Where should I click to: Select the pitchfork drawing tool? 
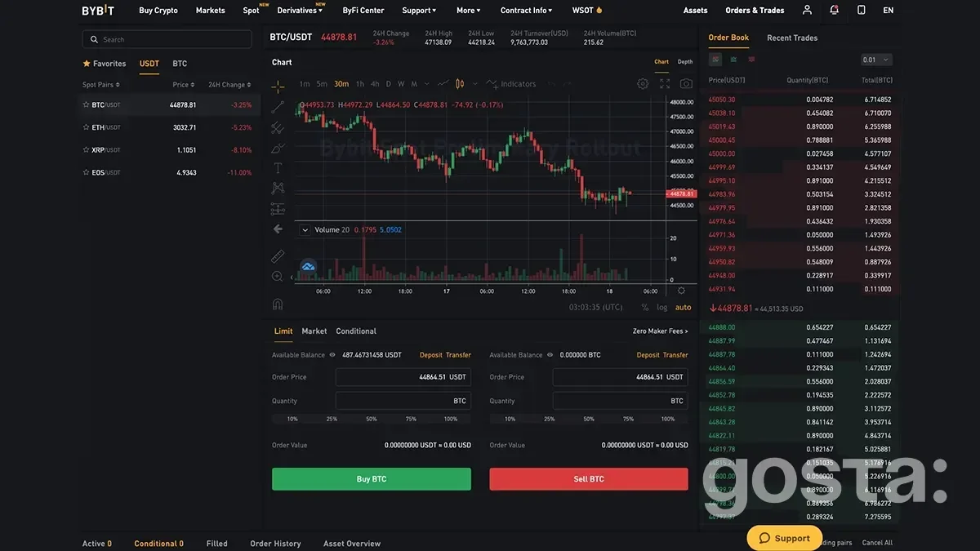[x=278, y=127]
